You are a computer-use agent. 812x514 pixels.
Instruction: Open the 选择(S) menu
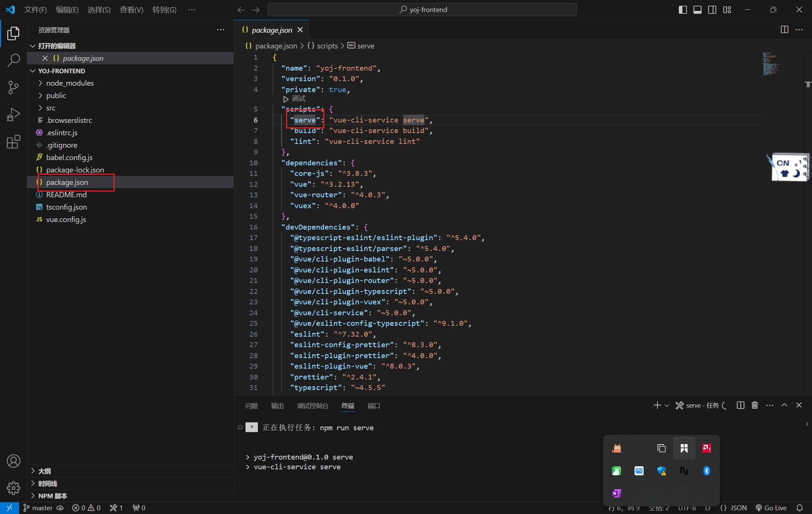point(99,10)
